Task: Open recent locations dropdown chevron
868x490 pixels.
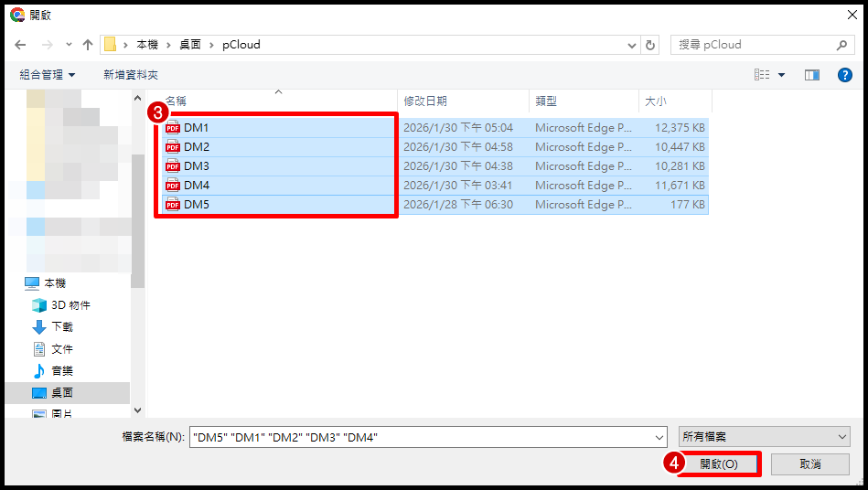Action: (x=69, y=45)
